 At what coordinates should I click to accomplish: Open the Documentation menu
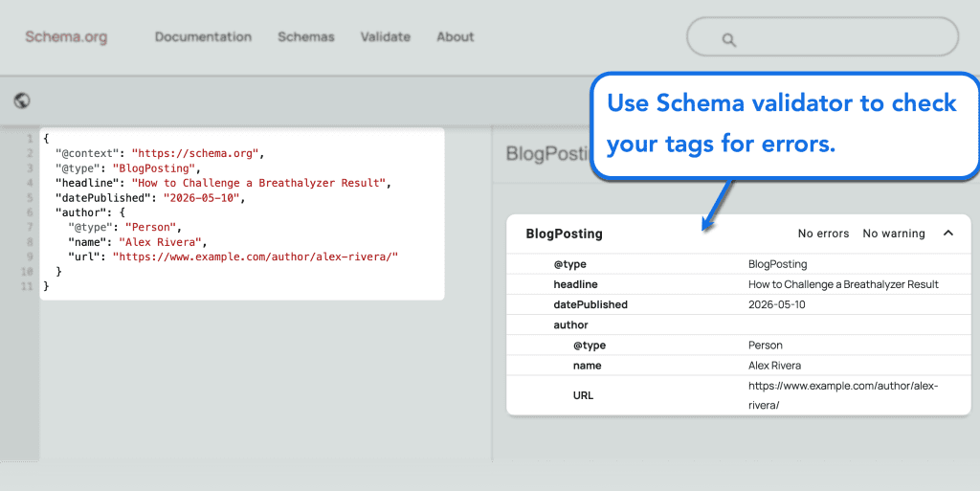point(203,37)
